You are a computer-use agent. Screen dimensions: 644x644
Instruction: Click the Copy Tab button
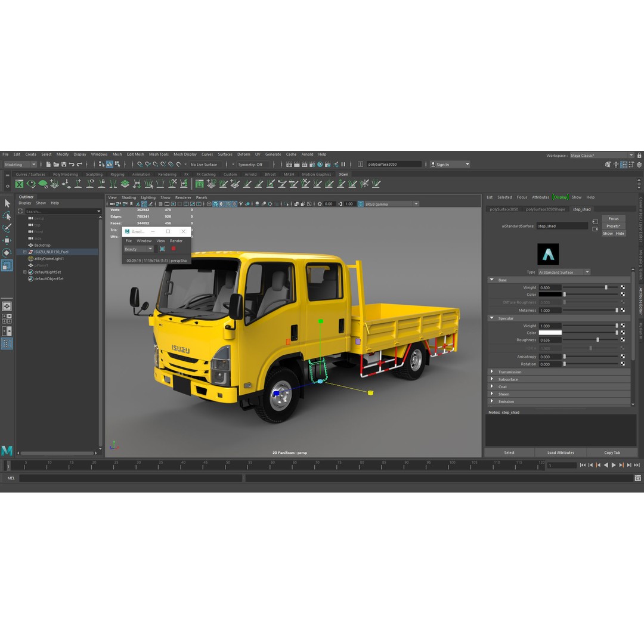click(612, 453)
